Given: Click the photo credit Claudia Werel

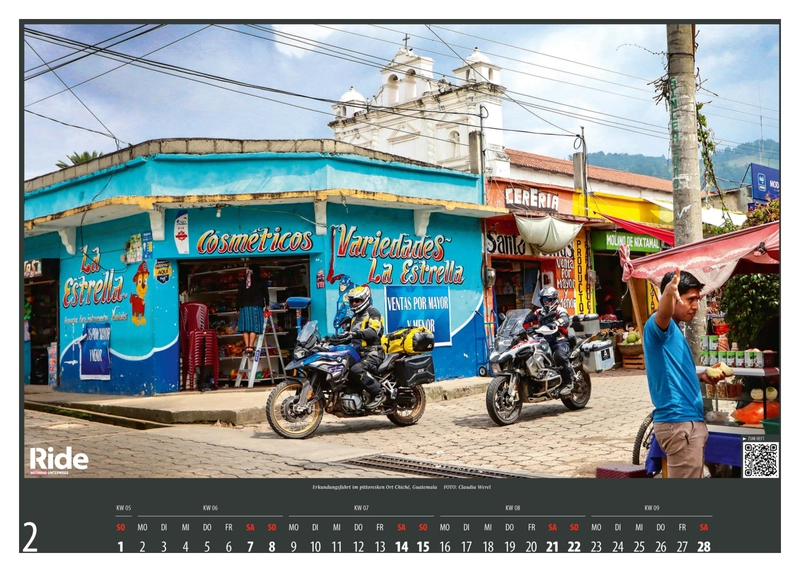Looking at the screenshot, I should [x=470, y=486].
